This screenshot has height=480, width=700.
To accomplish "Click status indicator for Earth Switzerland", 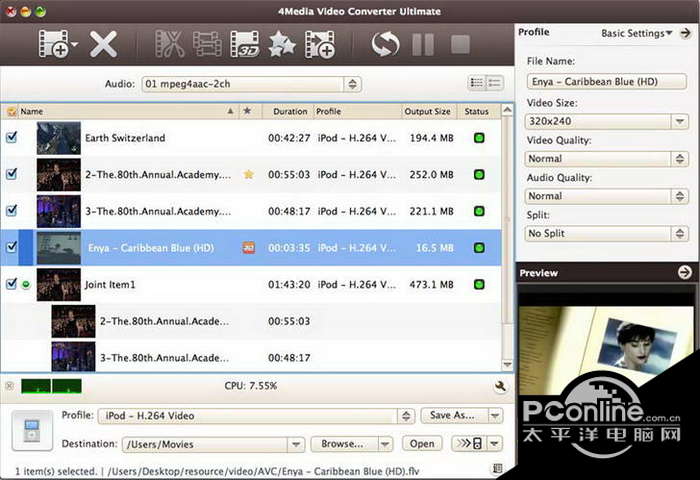I will point(479,138).
